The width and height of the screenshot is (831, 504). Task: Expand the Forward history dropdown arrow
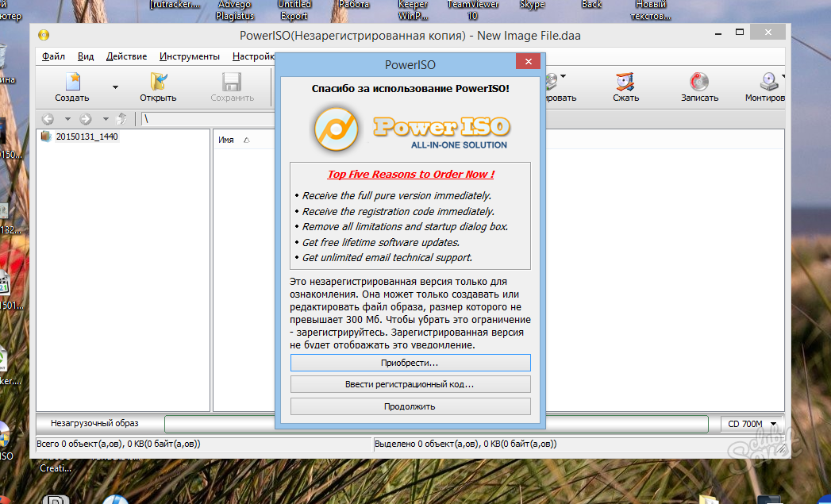coord(106,119)
